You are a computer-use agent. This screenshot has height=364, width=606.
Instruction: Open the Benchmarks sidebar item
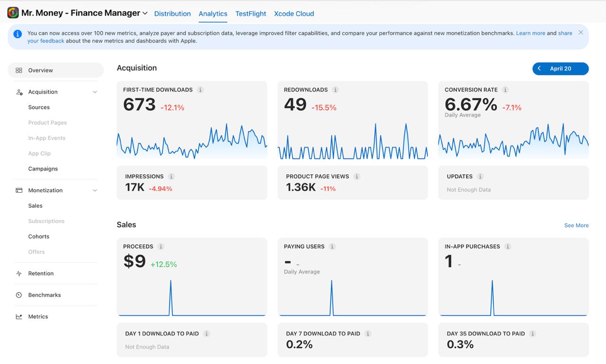coord(45,295)
